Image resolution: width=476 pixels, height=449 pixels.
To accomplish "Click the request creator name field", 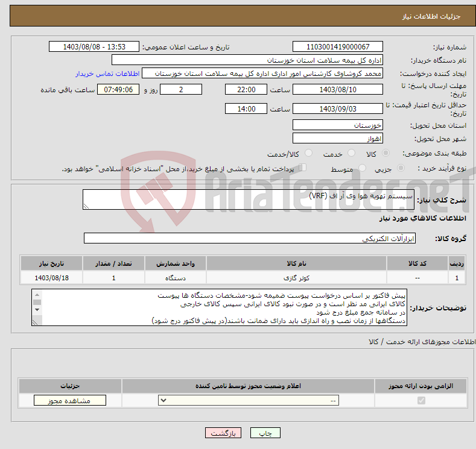I will [262, 74].
